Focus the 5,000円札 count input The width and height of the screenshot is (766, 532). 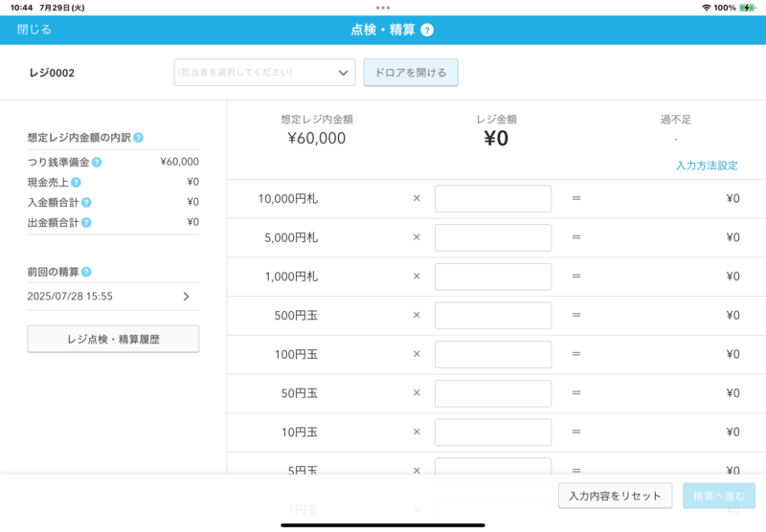tap(493, 237)
